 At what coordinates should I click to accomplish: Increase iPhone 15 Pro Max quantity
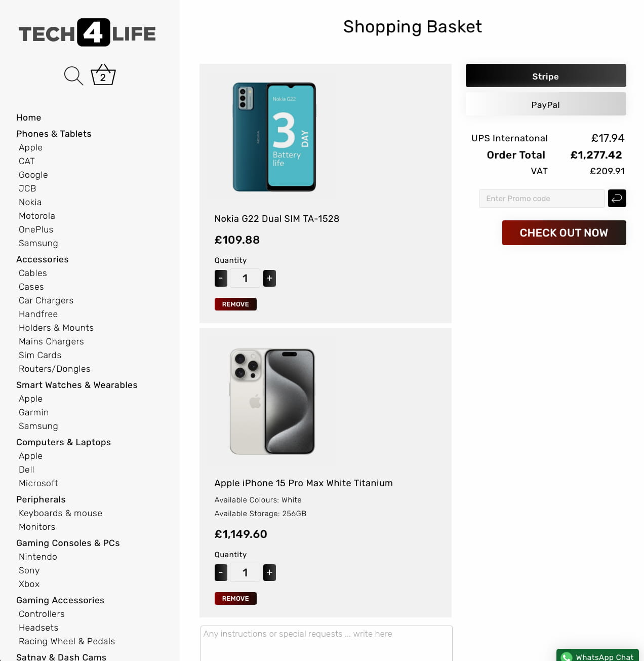[x=269, y=572]
